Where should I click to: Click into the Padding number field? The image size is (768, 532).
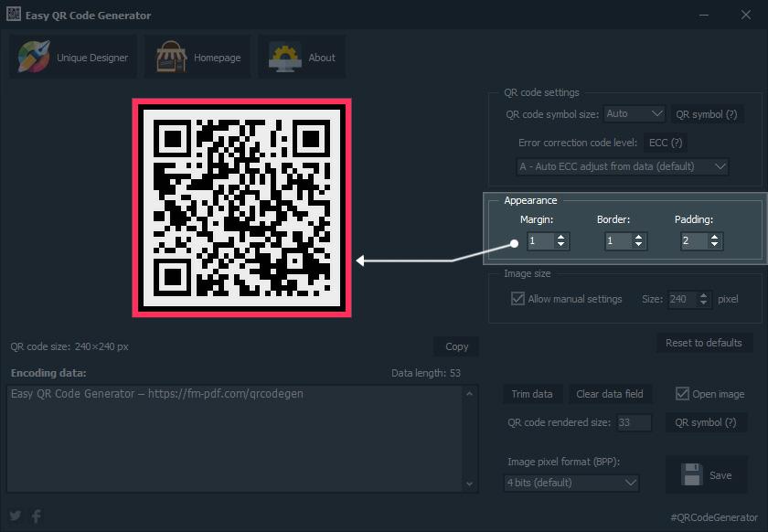pos(694,241)
